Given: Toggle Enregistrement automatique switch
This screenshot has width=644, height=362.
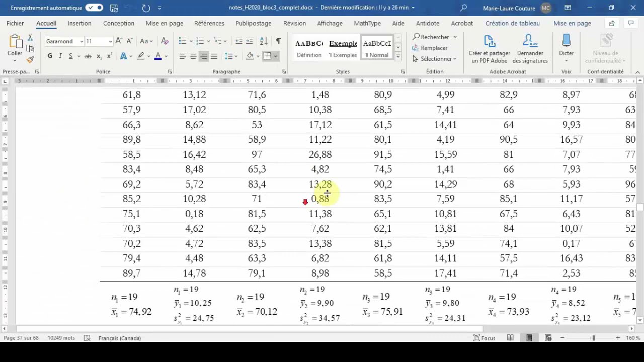Looking at the screenshot, I should tap(94, 8).
